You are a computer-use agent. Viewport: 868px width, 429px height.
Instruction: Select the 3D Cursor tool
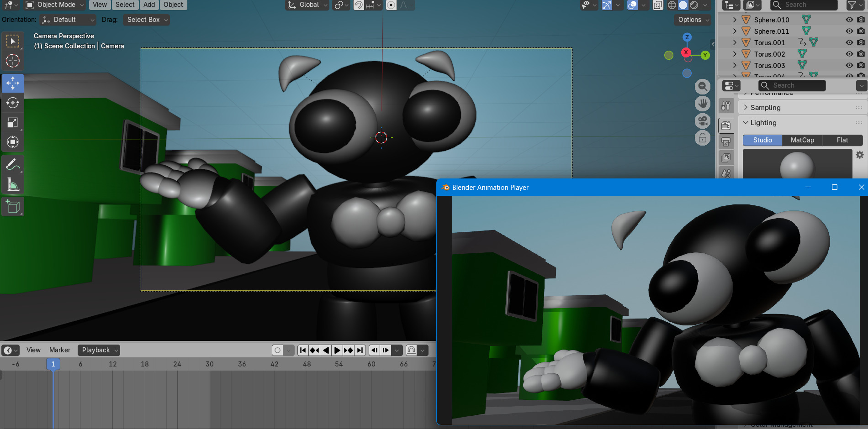(x=12, y=61)
